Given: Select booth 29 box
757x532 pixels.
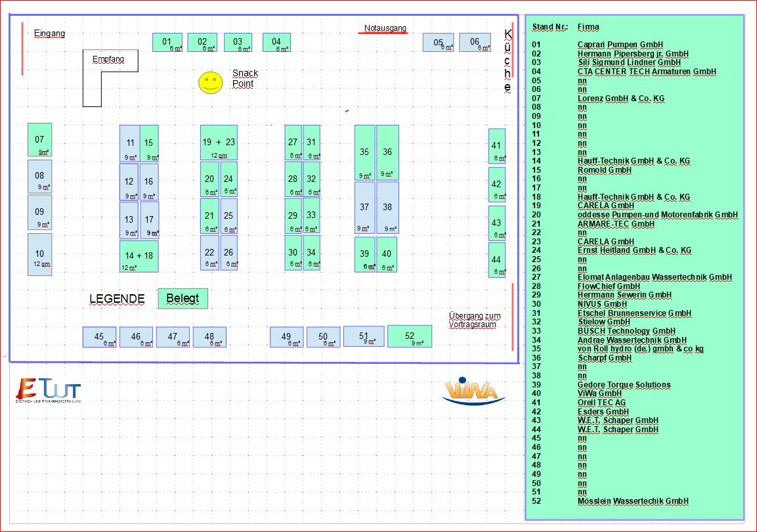Looking at the screenshot, I should coord(293,216).
